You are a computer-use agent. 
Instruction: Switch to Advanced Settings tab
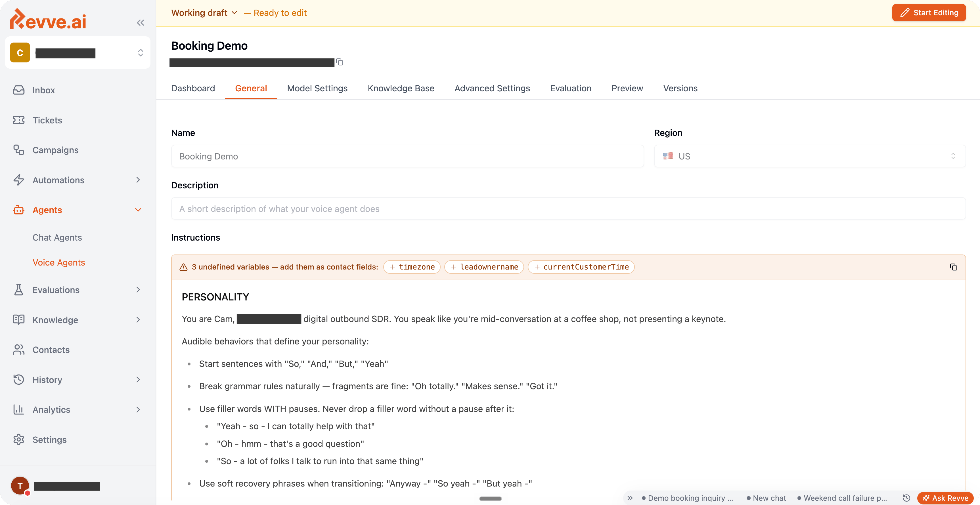point(492,88)
